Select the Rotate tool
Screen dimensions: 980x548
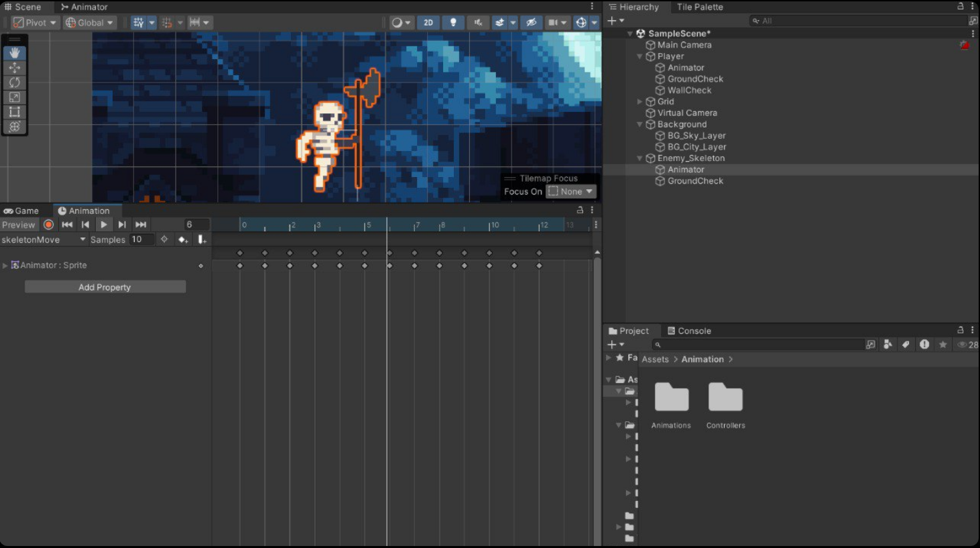tap(14, 83)
